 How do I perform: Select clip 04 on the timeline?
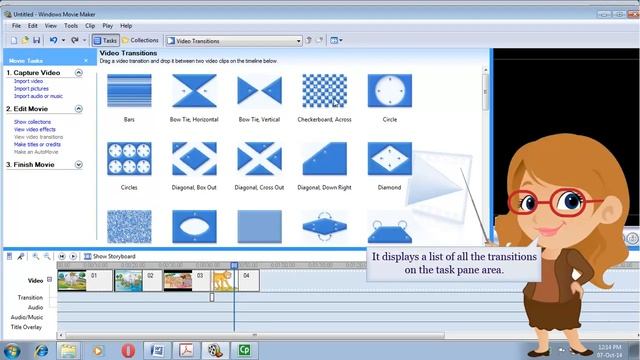tap(236, 280)
